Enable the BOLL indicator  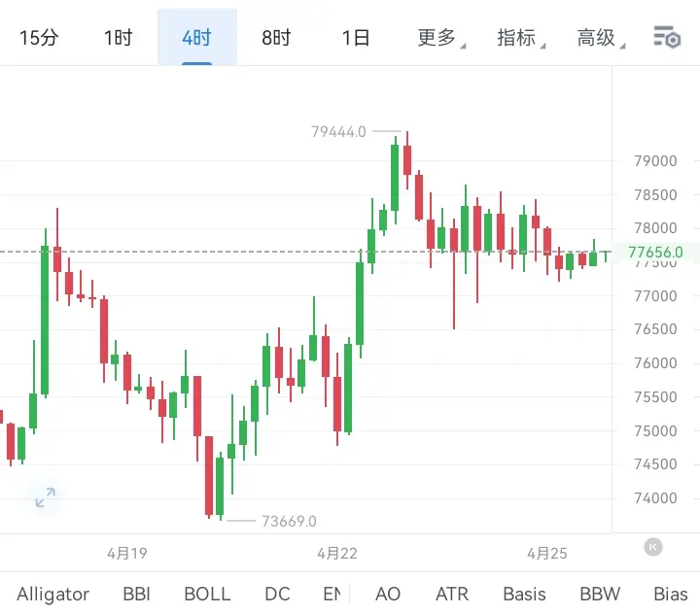pyautogui.click(x=207, y=595)
